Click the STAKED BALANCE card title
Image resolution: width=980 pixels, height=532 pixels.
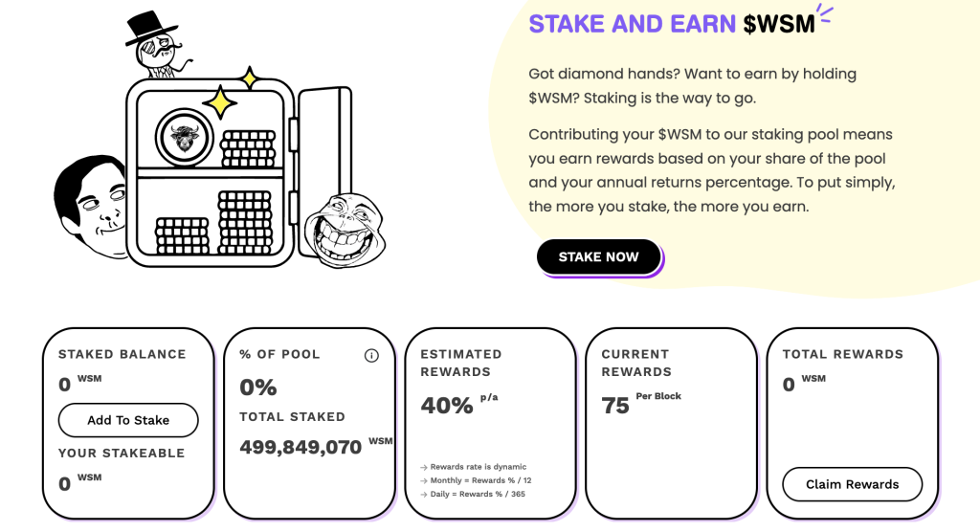tap(122, 354)
